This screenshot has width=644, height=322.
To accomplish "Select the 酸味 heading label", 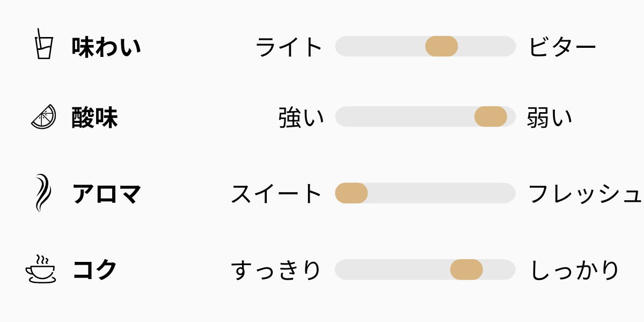I will pyautogui.click(x=94, y=118).
